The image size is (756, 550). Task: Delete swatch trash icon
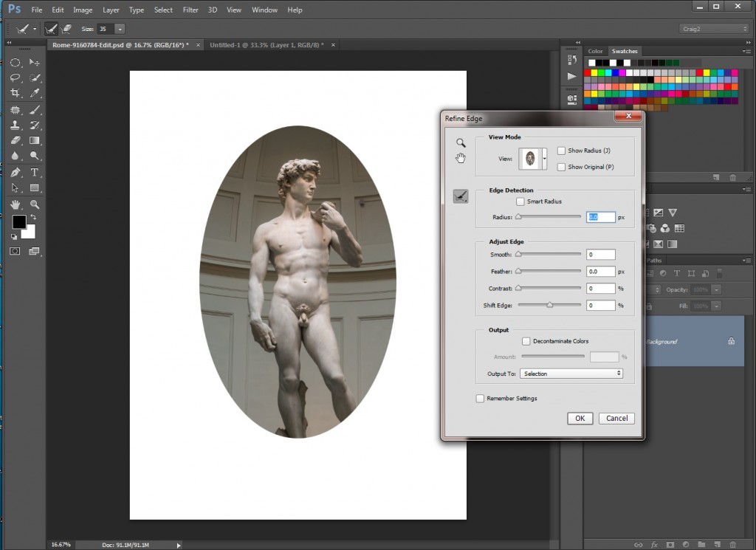tap(733, 177)
